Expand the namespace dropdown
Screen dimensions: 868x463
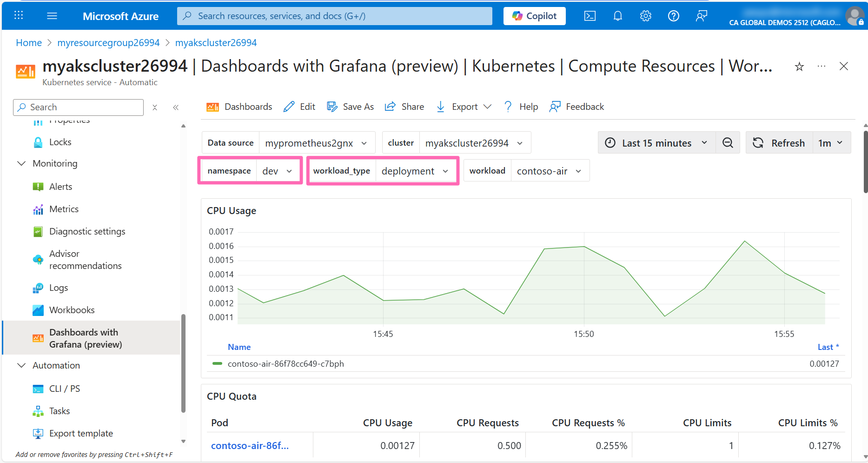tap(277, 171)
